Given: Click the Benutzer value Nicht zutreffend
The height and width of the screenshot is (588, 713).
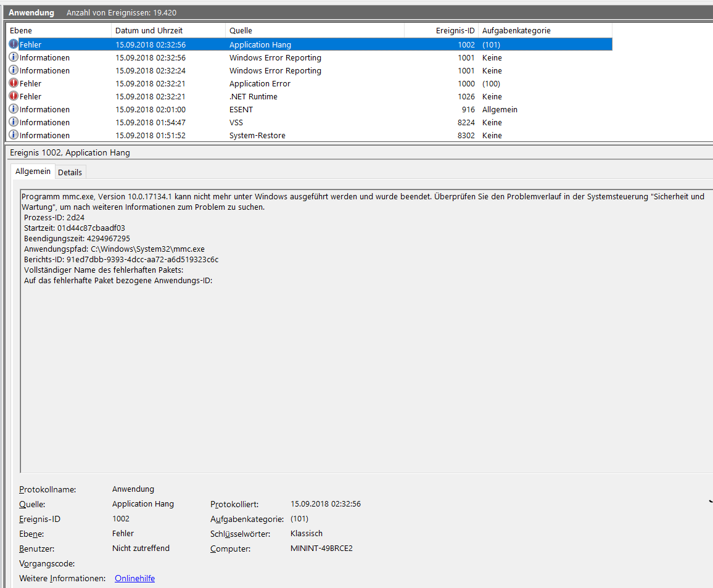Looking at the screenshot, I should pyautogui.click(x=141, y=548).
